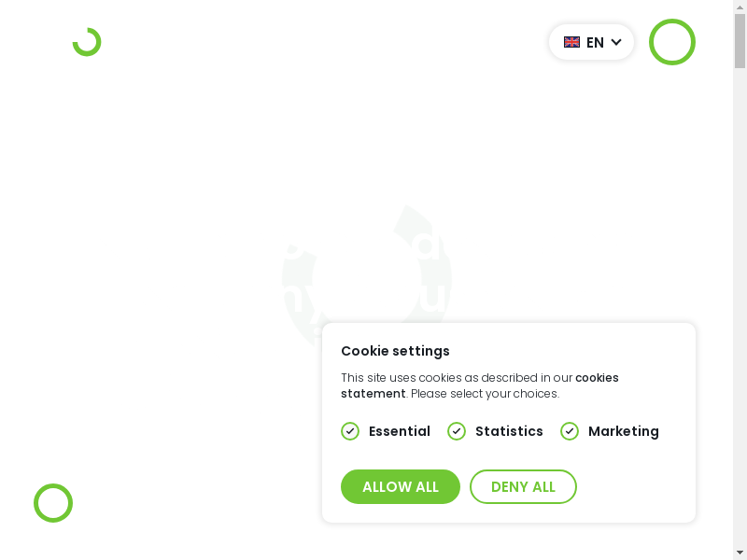Screen dimensions: 747x560
Task: Click the scrollbar up arrow
Action: pyautogui.click(x=740, y=8)
